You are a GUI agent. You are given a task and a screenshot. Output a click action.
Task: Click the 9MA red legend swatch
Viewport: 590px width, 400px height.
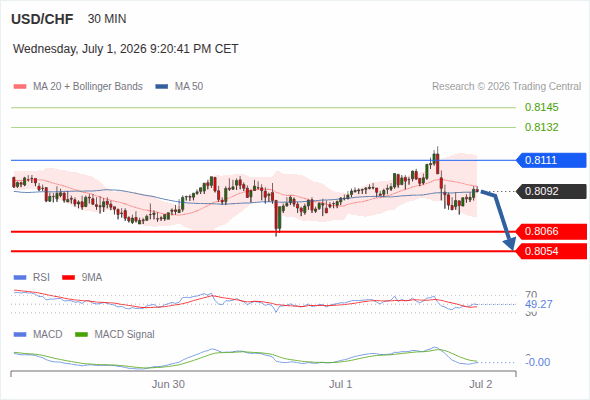click(68, 278)
